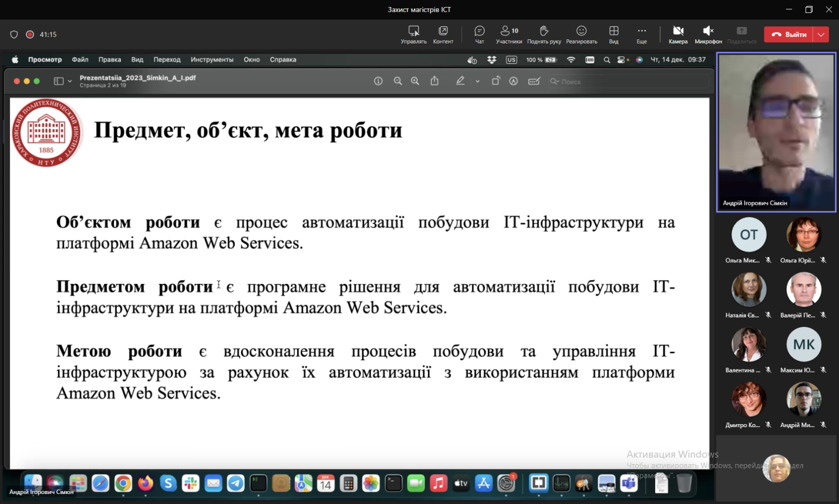Leave the meeting with Выйти button

click(790, 35)
